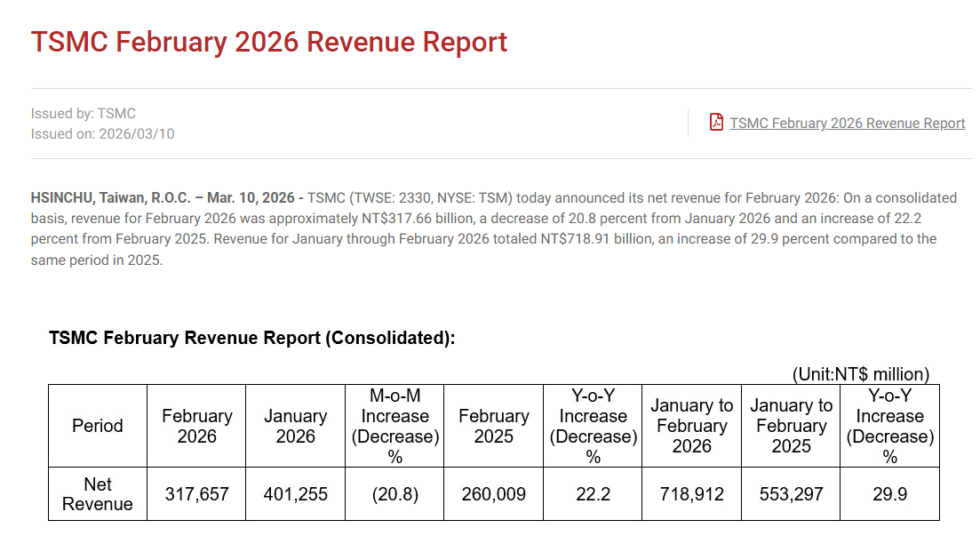Select the February 2026 column header
This screenshot has width=980, height=544.
[x=196, y=426]
